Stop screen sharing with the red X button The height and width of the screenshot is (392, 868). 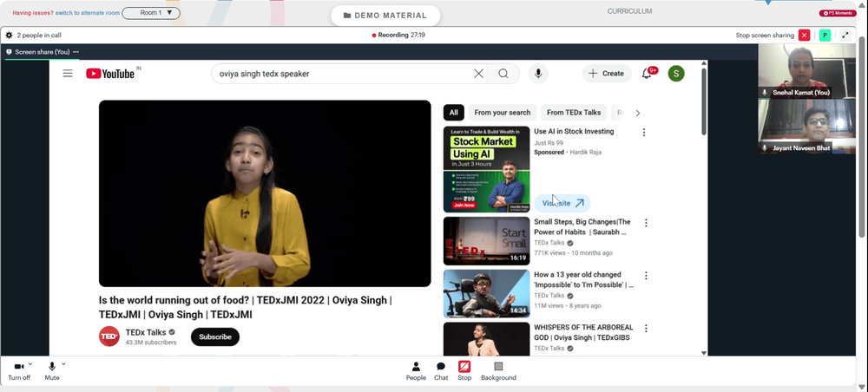click(805, 36)
